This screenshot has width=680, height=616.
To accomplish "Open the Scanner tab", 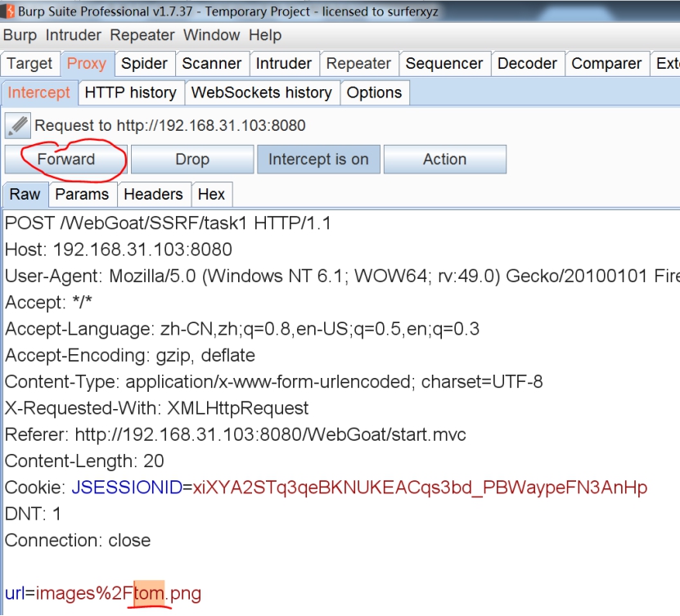I will pos(212,64).
